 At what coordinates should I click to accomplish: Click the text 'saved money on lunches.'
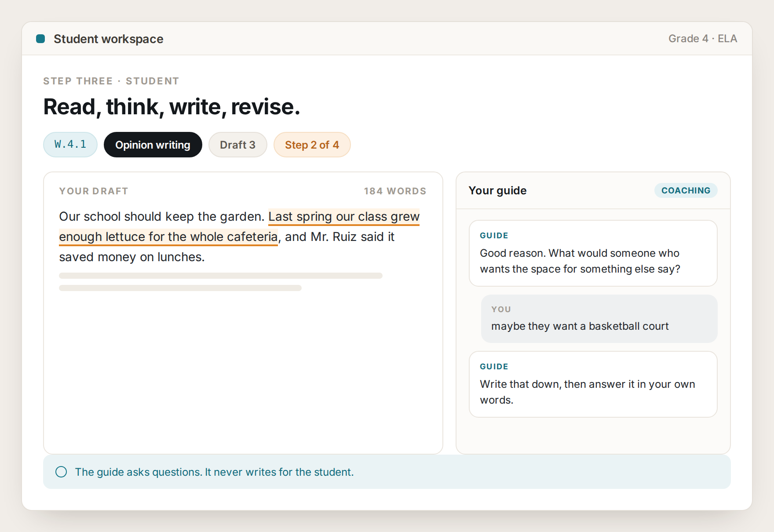132,257
